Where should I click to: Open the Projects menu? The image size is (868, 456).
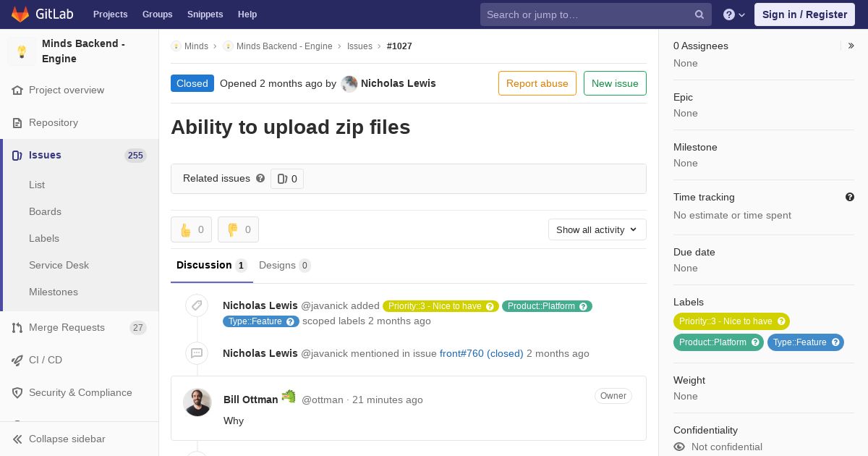(111, 14)
